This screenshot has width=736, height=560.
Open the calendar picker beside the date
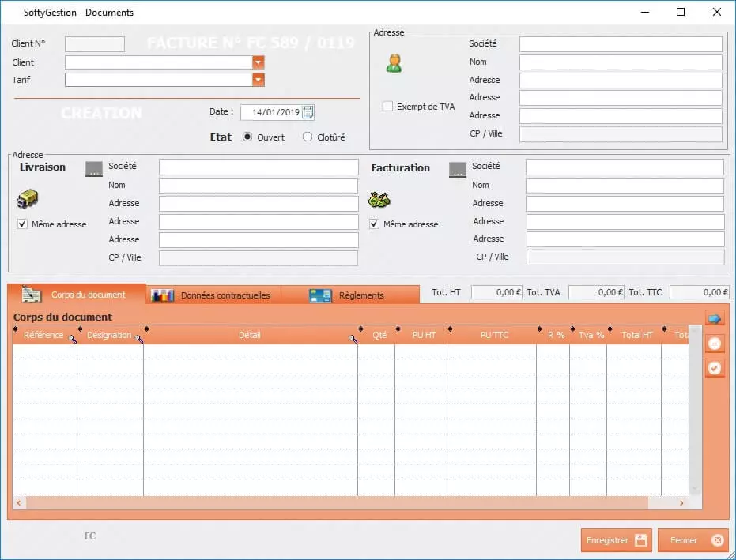(x=308, y=112)
